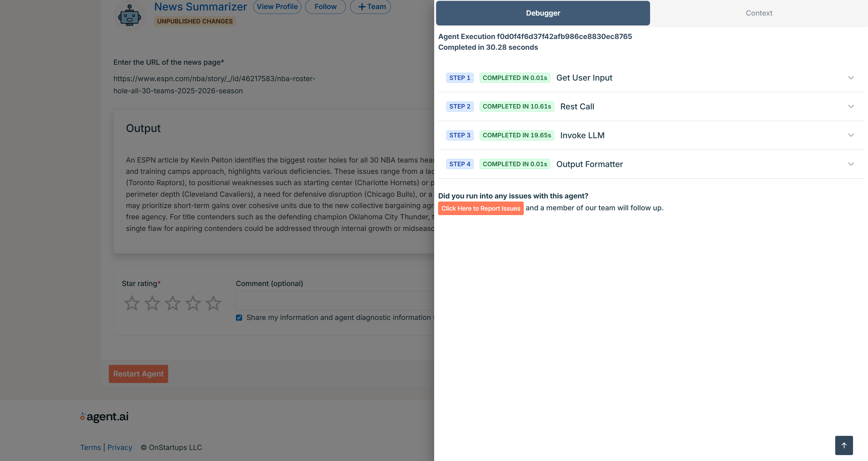Image resolution: width=868 pixels, height=461 pixels.
Task: Give a five star rating
Action: tap(213, 303)
